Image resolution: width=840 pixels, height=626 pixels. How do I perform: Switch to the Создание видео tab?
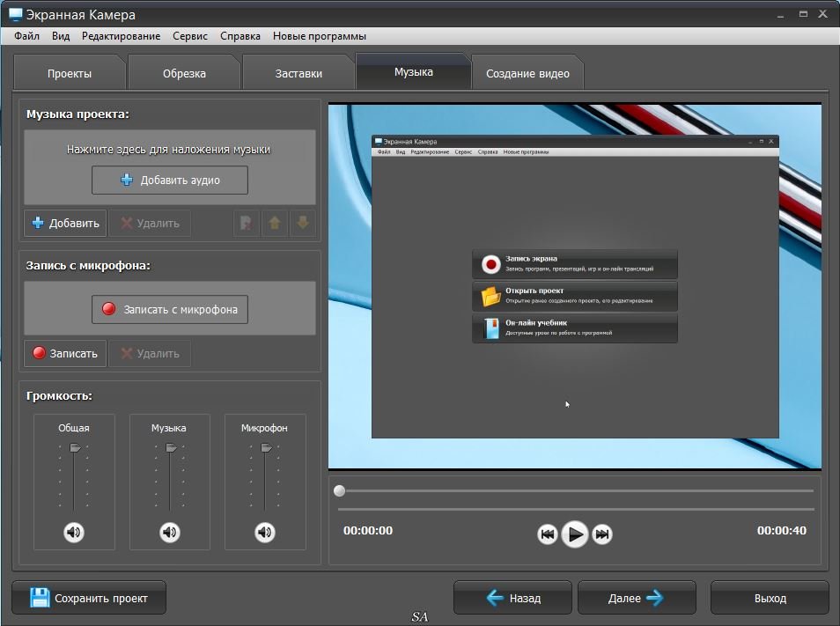[x=527, y=74]
